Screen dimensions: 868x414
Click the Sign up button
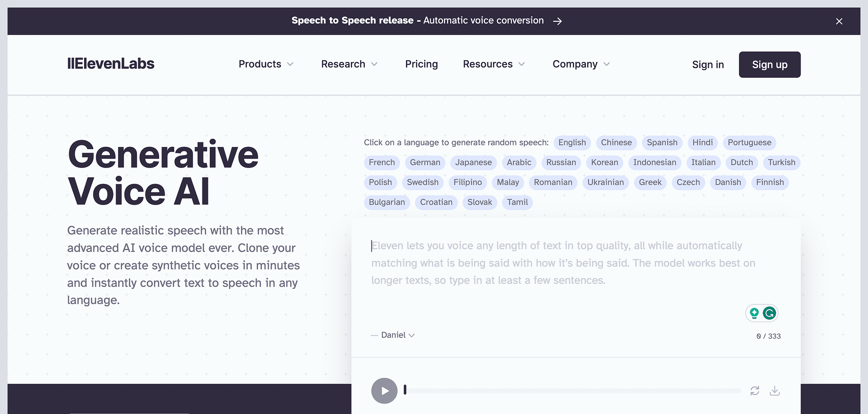point(769,65)
